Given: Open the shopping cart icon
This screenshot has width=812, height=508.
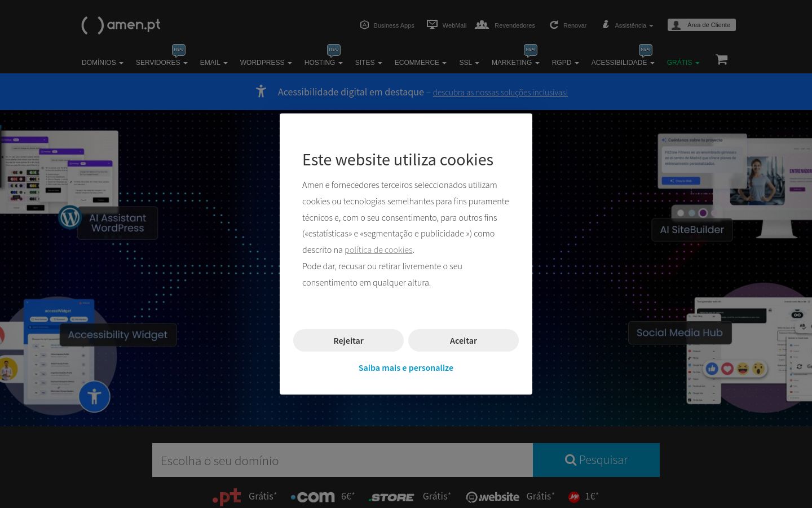Looking at the screenshot, I should [x=721, y=59].
